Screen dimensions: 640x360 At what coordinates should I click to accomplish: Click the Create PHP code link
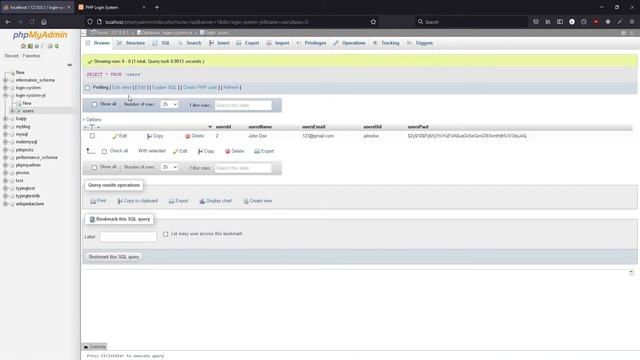click(x=200, y=87)
